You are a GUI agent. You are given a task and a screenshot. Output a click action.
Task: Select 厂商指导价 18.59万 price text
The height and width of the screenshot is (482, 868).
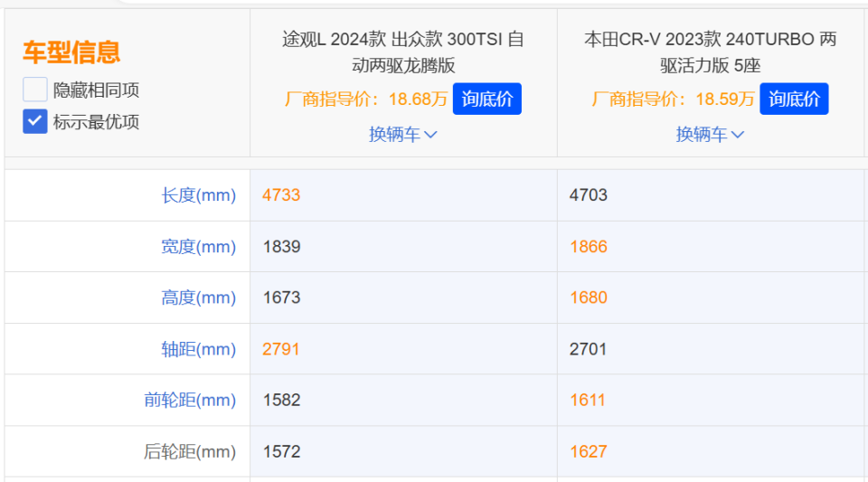coord(673,99)
